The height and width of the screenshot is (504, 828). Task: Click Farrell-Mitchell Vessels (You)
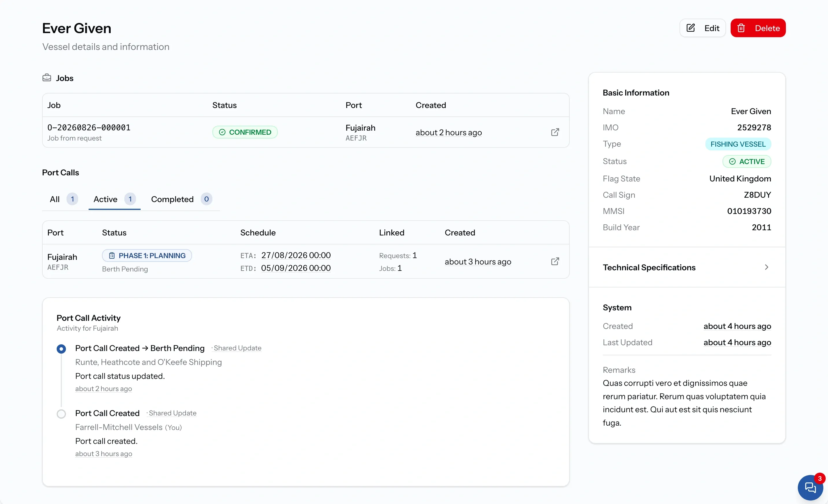click(x=128, y=427)
